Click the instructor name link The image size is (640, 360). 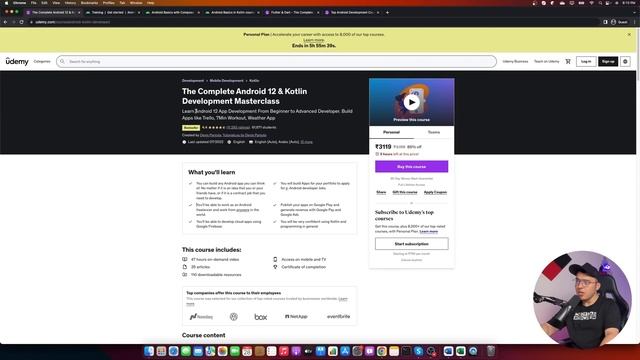pyautogui.click(x=233, y=135)
